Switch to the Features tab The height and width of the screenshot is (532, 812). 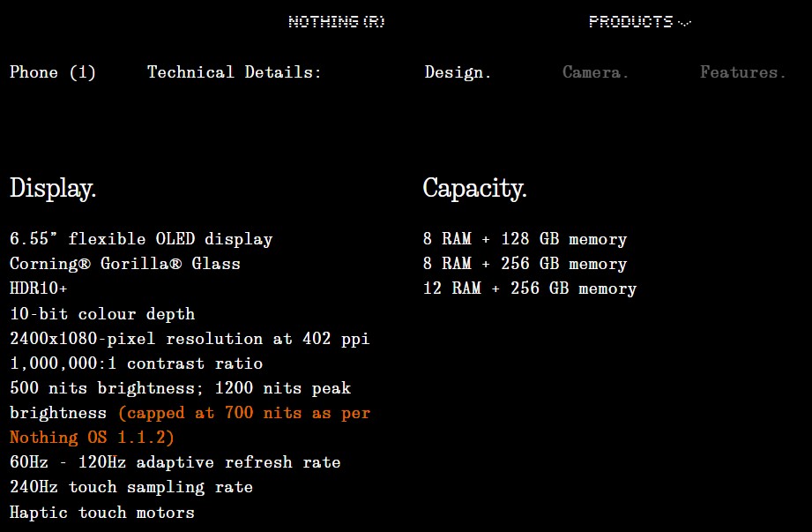(742, 72)
